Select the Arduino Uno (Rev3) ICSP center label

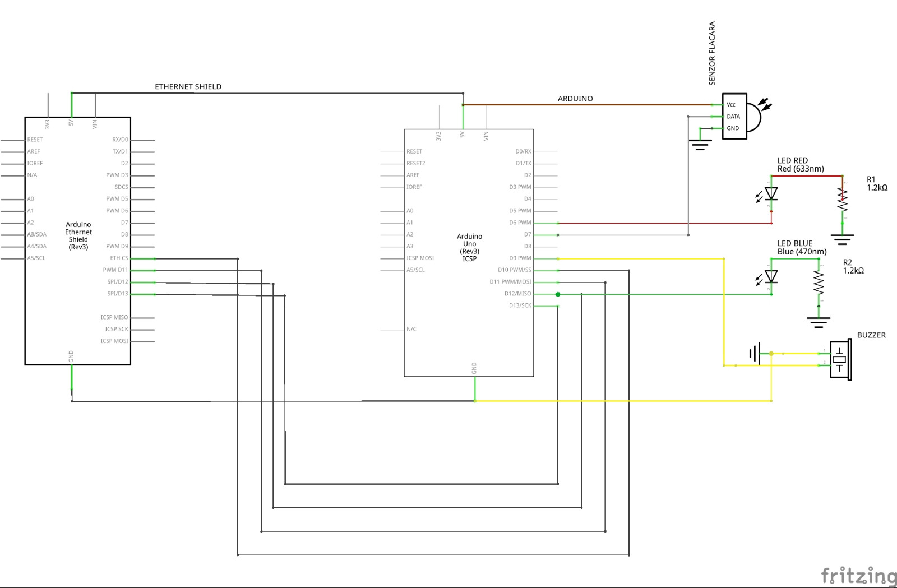pos(470,248)
